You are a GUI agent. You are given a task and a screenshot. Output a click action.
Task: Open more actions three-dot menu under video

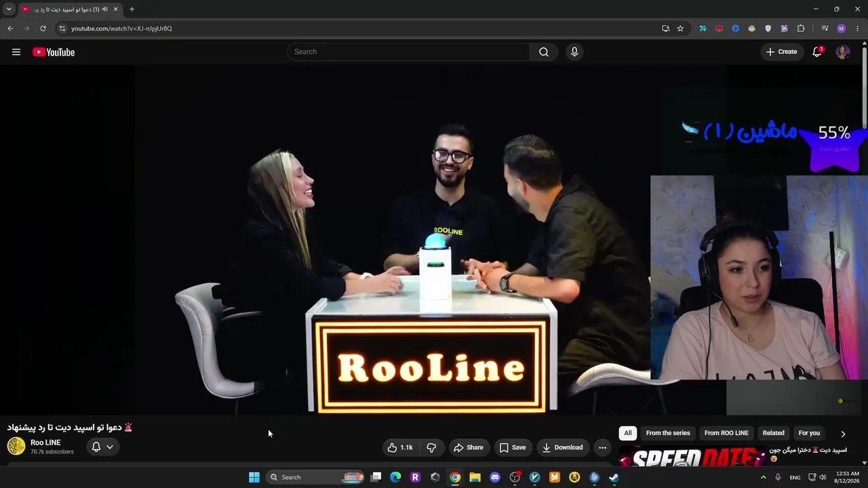coord(602,447)
